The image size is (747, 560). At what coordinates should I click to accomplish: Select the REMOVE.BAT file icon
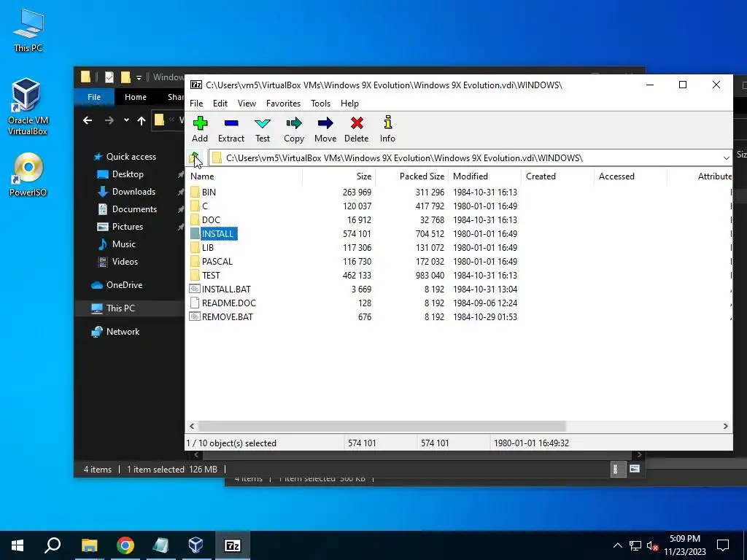[x=194, y=316]
